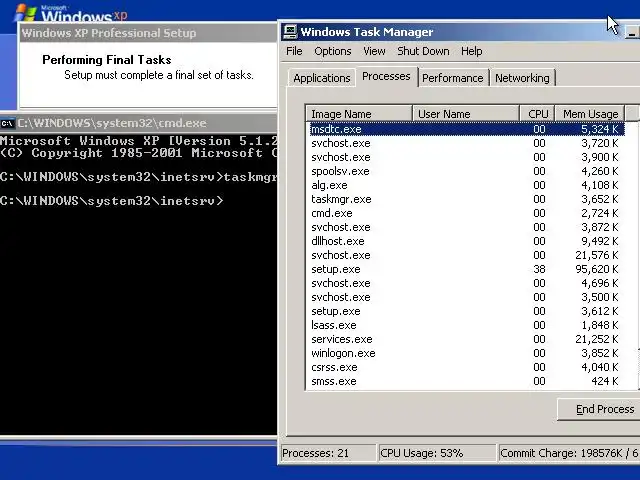Select svchost.exe using 3,500 K memory
Screen dimensions: 640x480
point(466,297)
